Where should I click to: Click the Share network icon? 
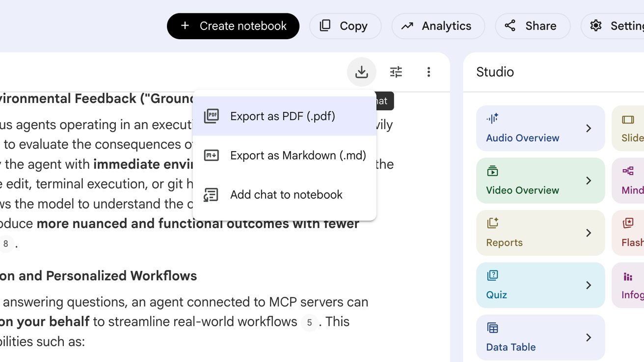(510, 26)
